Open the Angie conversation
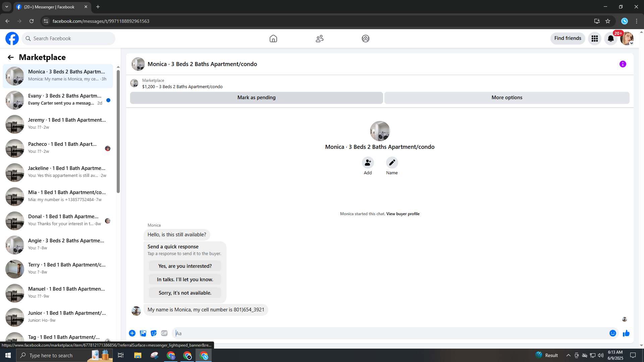 (58, 245)
